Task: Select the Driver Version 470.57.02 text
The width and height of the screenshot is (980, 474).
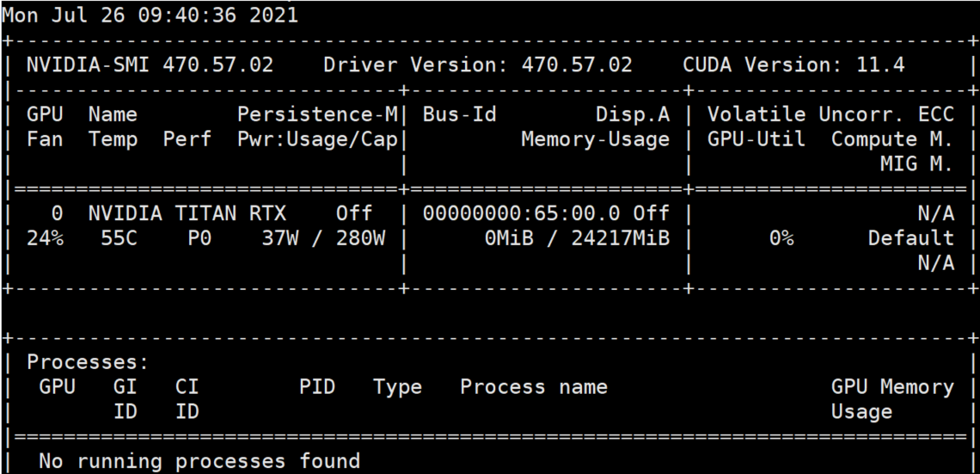Action: click(477, 65)
